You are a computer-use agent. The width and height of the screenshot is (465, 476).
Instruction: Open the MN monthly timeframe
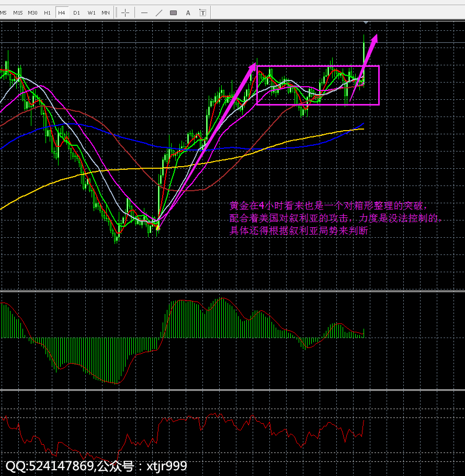click(x=106, y=13)
